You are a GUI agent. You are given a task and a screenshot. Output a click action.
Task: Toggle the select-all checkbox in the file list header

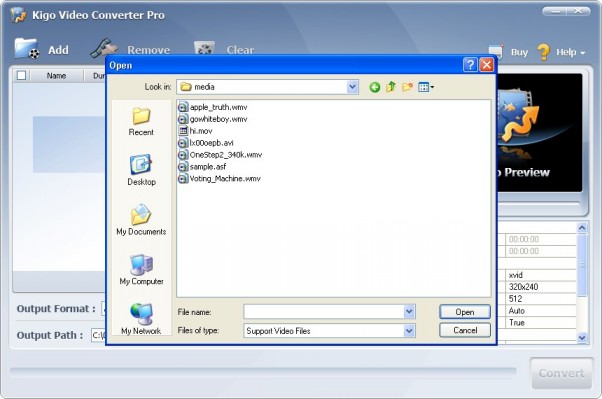coord(22,75)
